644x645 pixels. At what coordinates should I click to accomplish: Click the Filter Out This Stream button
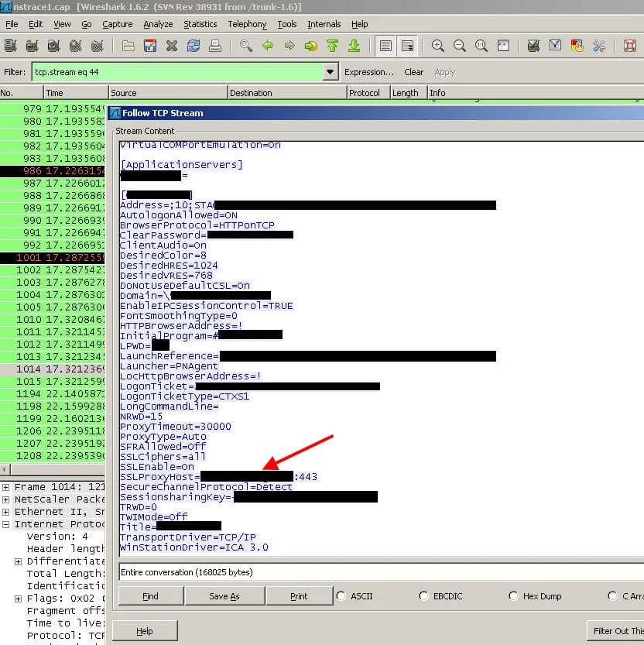click(615, 630)
